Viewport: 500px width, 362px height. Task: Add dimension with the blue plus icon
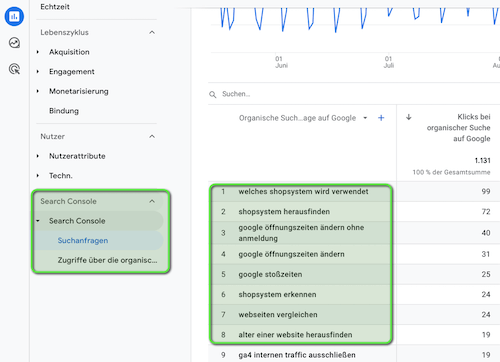click(x=381, y=118)
